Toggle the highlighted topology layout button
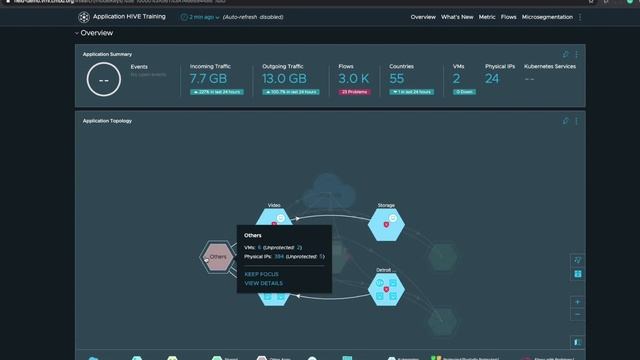This screenshot has height=360, width=640. [578, 274]
